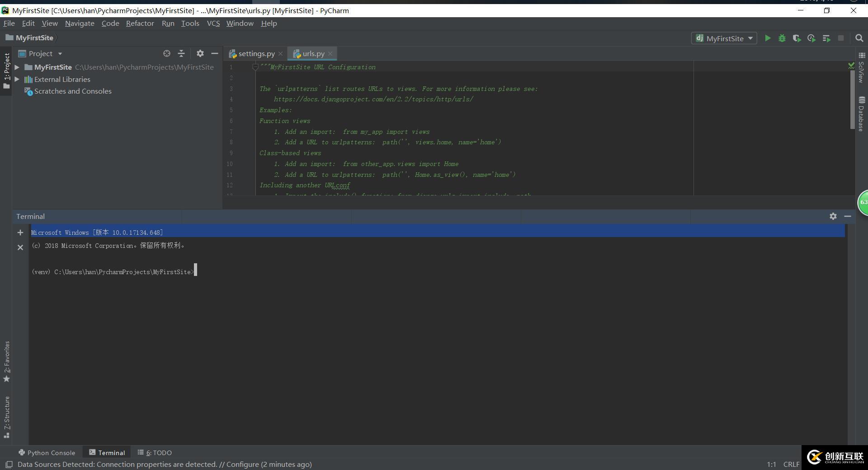
Task: Hide the Project tool window
Action: [x=215, y=53]
